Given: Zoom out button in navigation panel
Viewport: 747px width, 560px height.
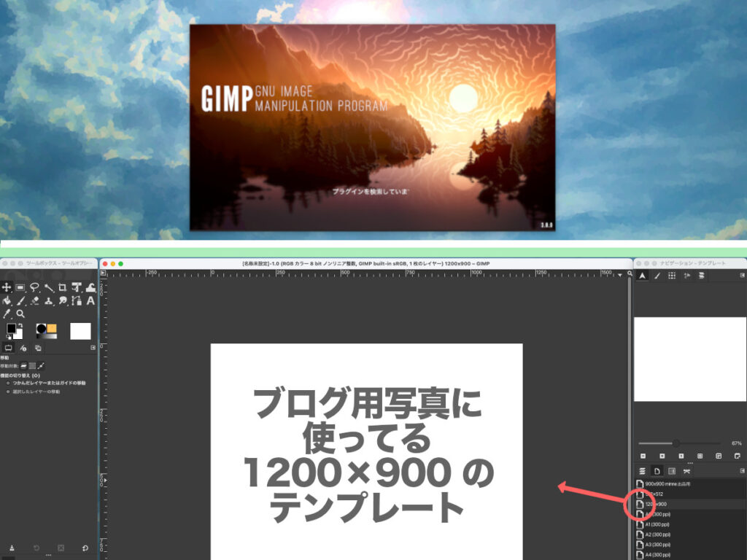Looking at the screenshot, I should (643, 456).
